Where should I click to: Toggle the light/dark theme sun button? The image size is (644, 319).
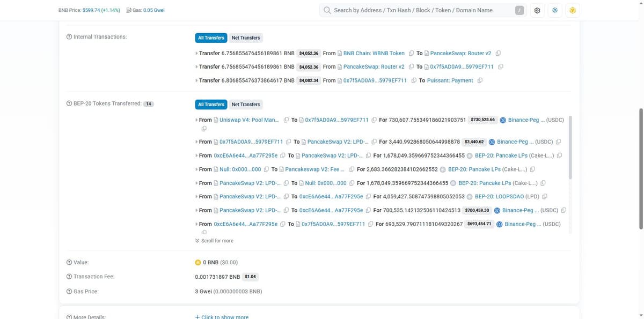click(x=555, y=11)
